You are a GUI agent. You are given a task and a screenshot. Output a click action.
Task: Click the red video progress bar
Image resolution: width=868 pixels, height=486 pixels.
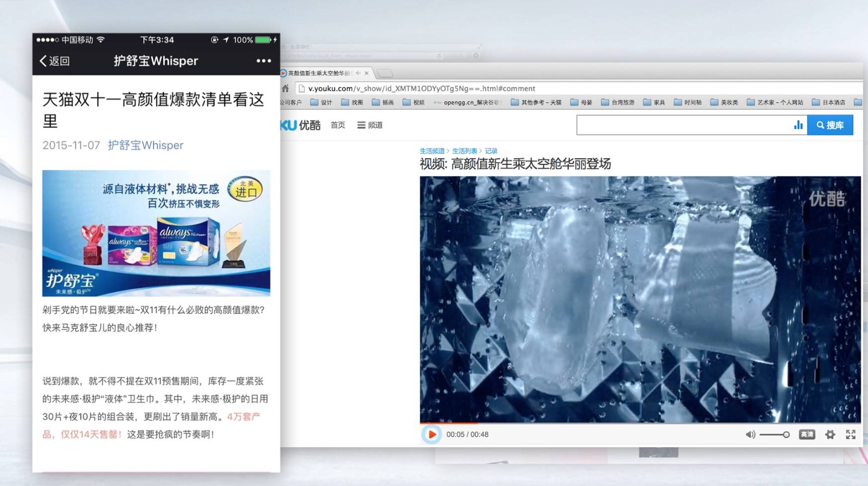point(448,423)
